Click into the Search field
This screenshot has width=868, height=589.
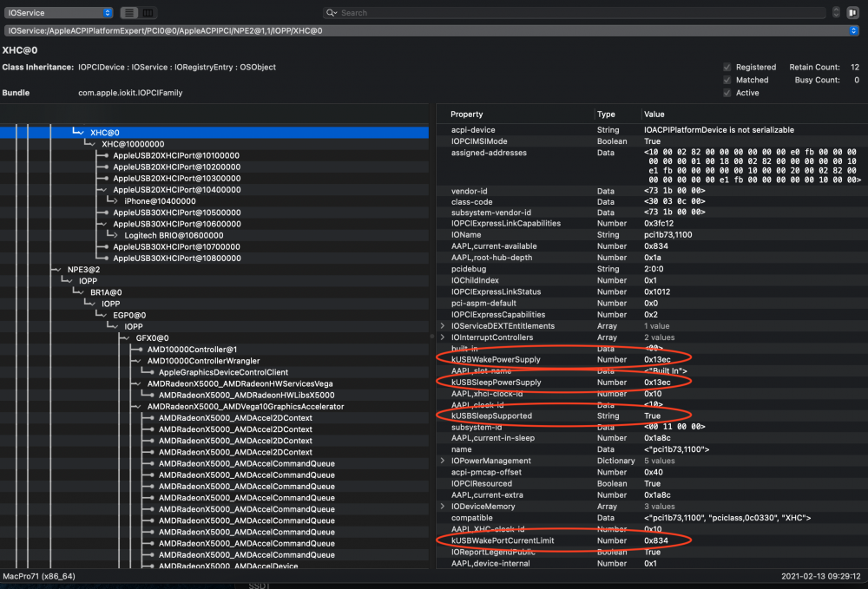point(575,13)
